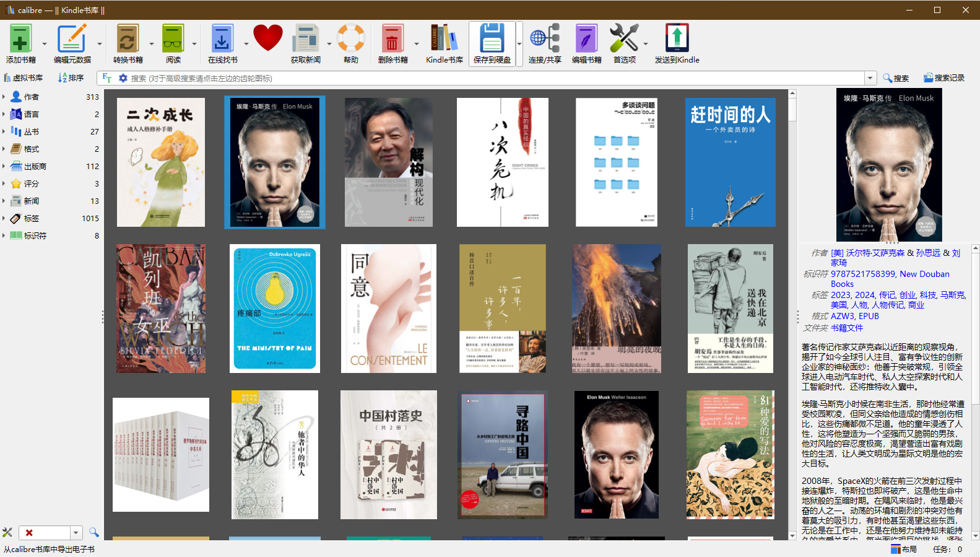
Task: Open 首选项 (Preferences) tools icon
Action: pos(624,38)
